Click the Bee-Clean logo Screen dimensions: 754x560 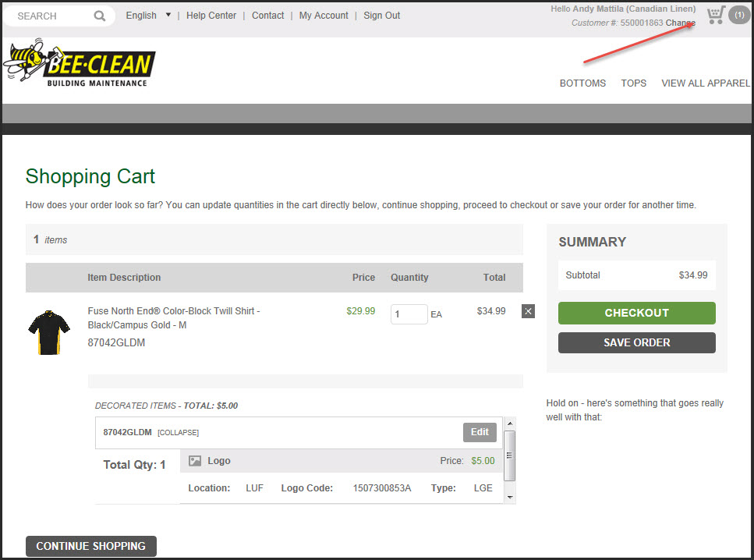(80, 66)
